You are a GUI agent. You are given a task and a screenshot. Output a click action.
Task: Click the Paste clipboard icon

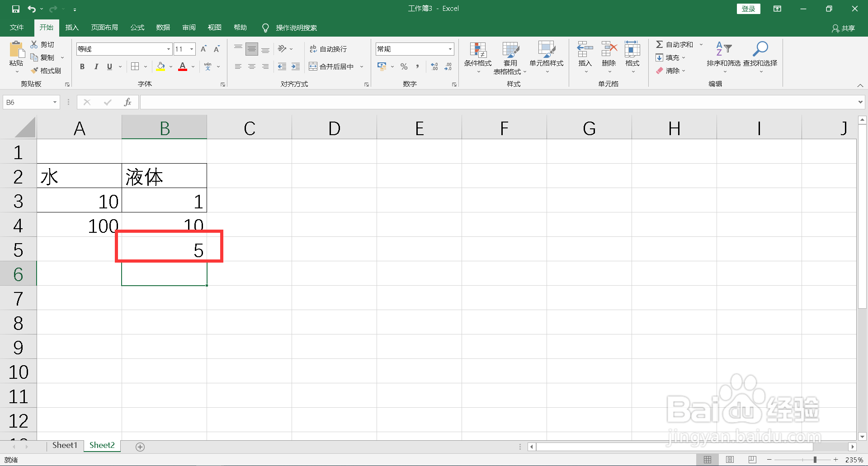click(16, 49)
